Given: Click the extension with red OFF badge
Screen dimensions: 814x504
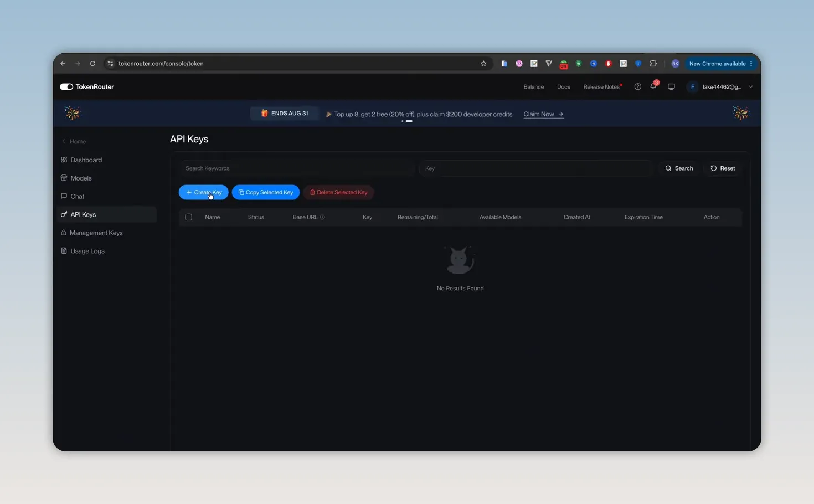Looking at the screenshot, I should [564, 64].
